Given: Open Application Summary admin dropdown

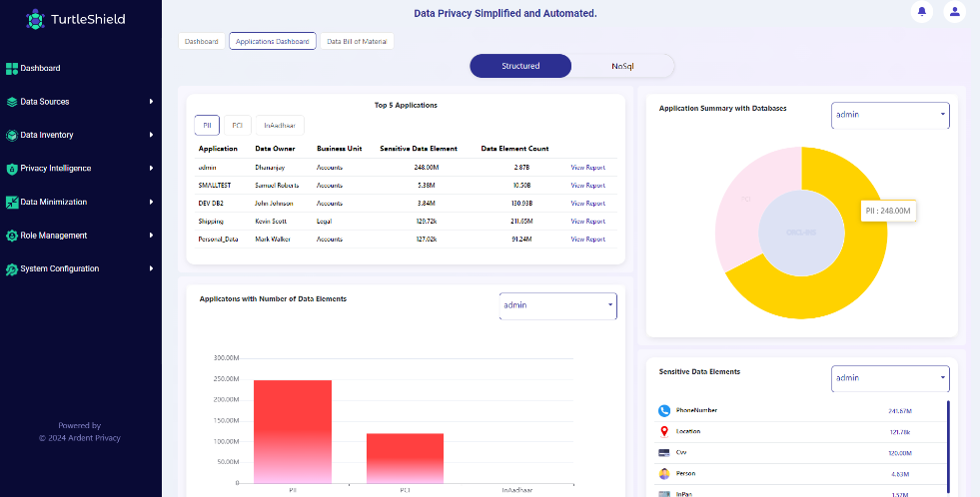Looking at the screenshot, I should pyautogui.click(x=890, y=116).
